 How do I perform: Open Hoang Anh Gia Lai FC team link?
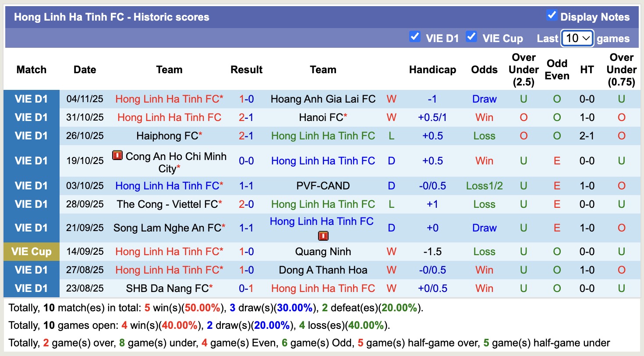pyautogui.click(x=323, y=99)
